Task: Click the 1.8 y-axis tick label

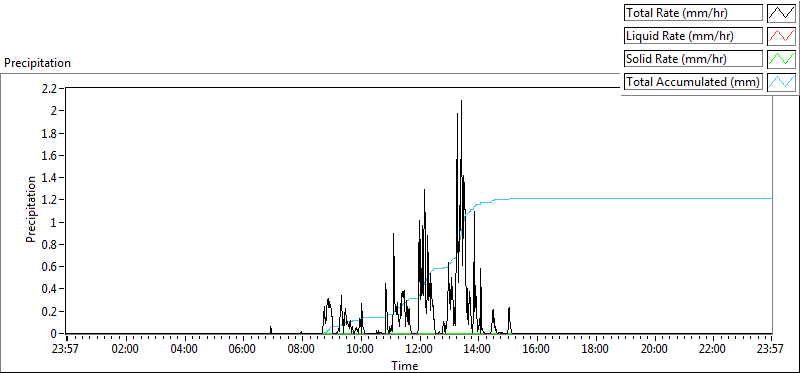Action: [50, 133]
